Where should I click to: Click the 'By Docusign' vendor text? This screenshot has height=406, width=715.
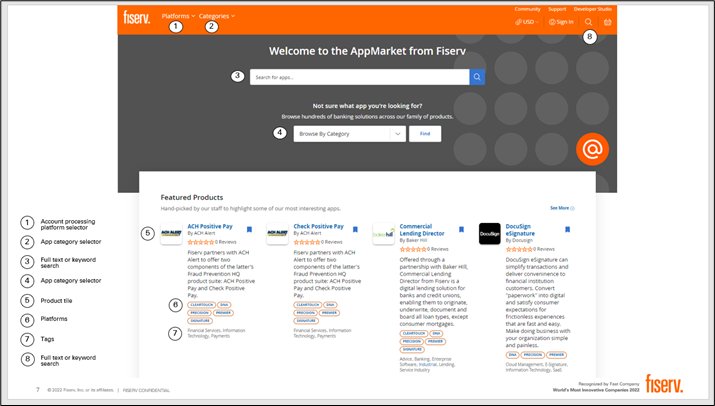(x=519, y=240)
